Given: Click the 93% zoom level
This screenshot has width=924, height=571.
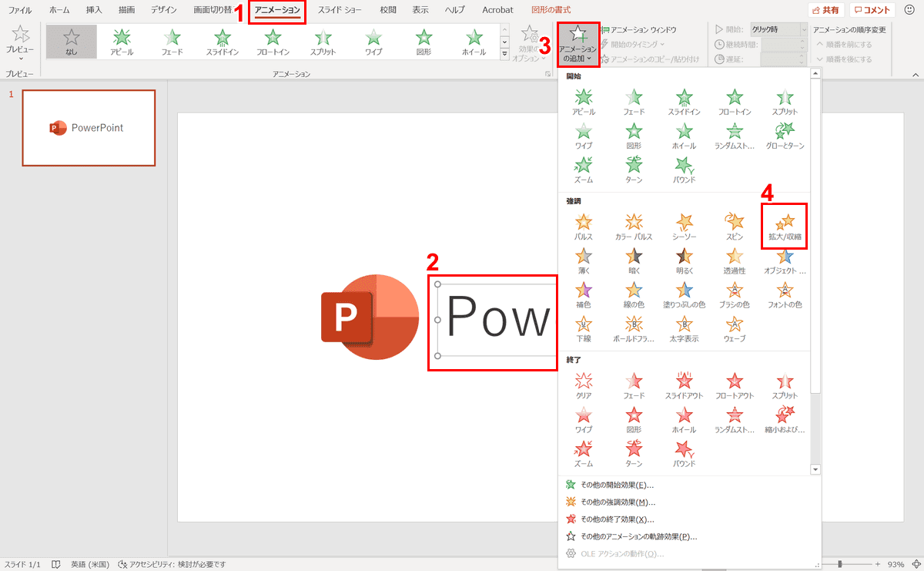Looking at the screenshot, I should [x=896, y=564].
